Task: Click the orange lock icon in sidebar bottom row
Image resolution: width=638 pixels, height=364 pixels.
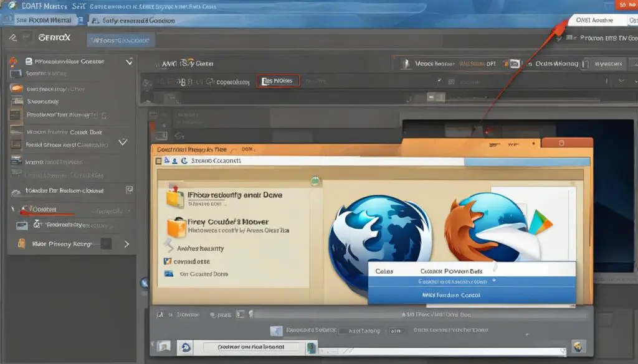Action: (x=22, y=243)
